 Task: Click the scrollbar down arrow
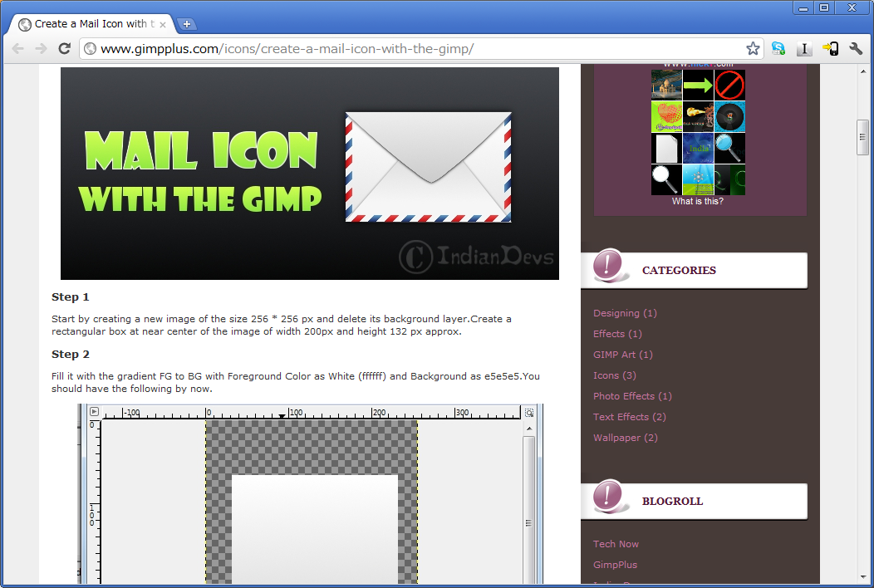862,577
